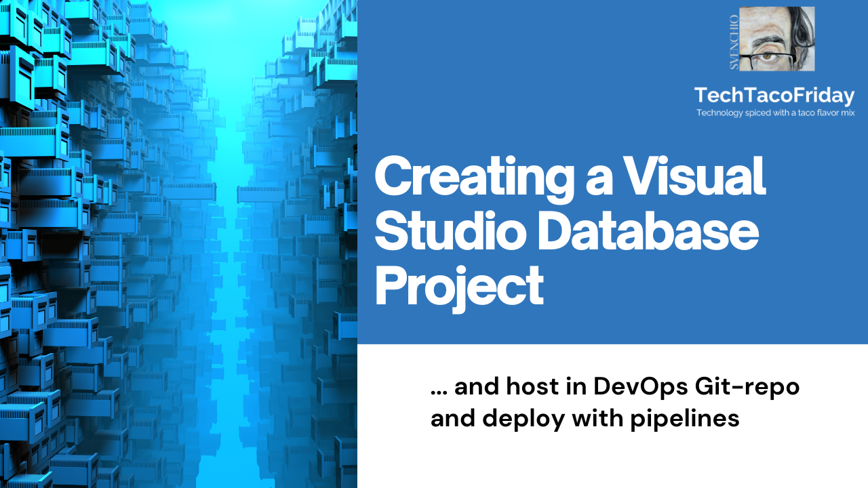The image size is (868, 488).
Task: Click the eye in the portrait image
Action: (x=768, y=57)
